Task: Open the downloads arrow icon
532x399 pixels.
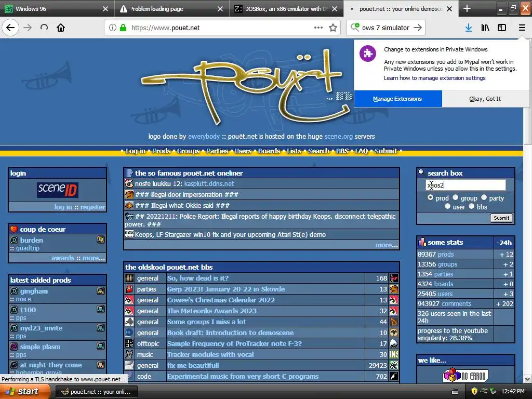Action: point(469,28)
